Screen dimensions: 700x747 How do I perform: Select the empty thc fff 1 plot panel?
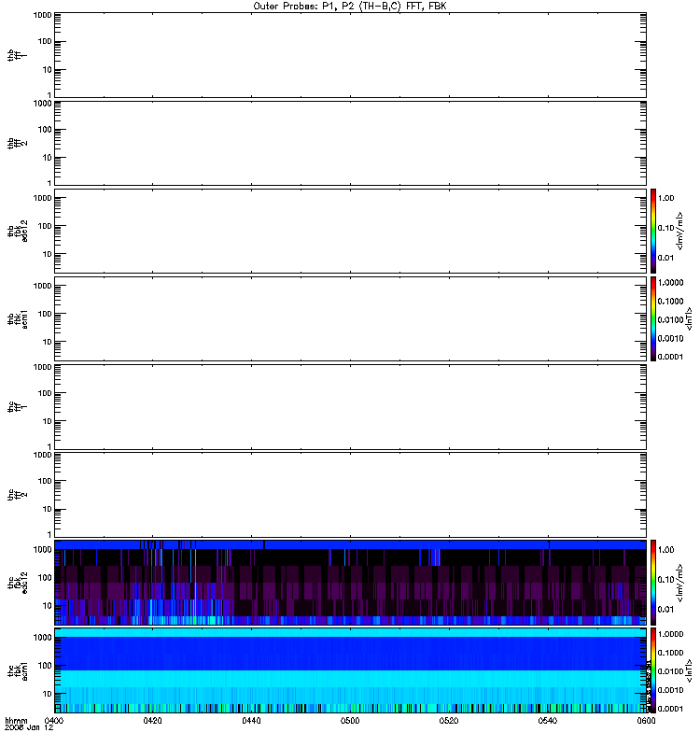coord(350,407)
